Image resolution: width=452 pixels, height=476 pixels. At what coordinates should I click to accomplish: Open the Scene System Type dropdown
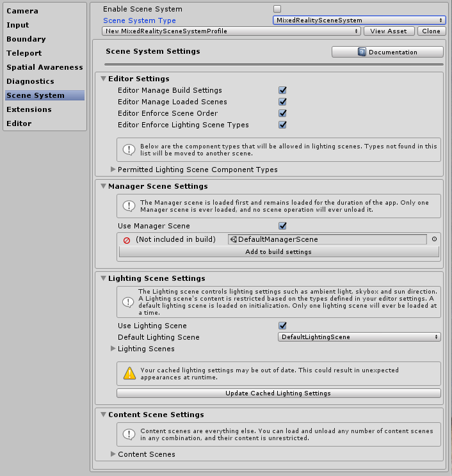359,20
